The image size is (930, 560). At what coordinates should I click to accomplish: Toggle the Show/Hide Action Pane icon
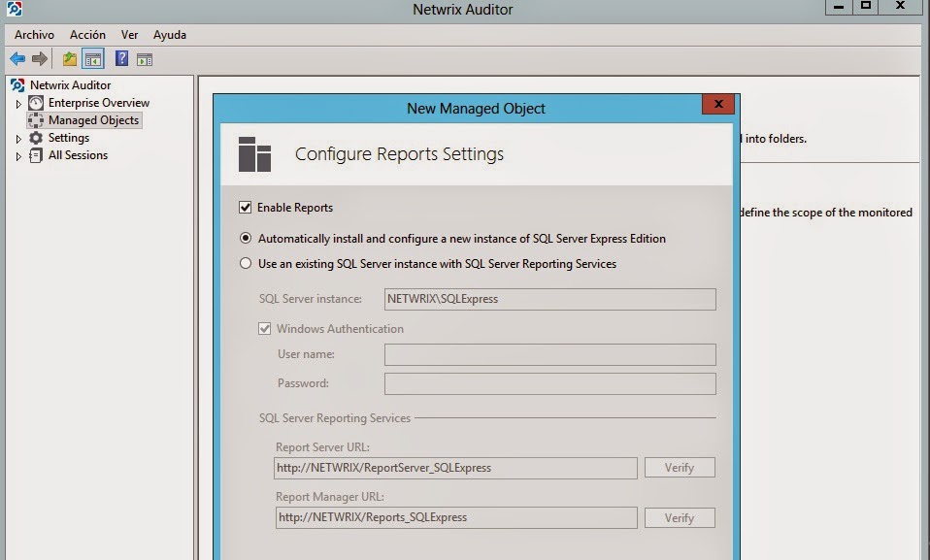[145, 59]
